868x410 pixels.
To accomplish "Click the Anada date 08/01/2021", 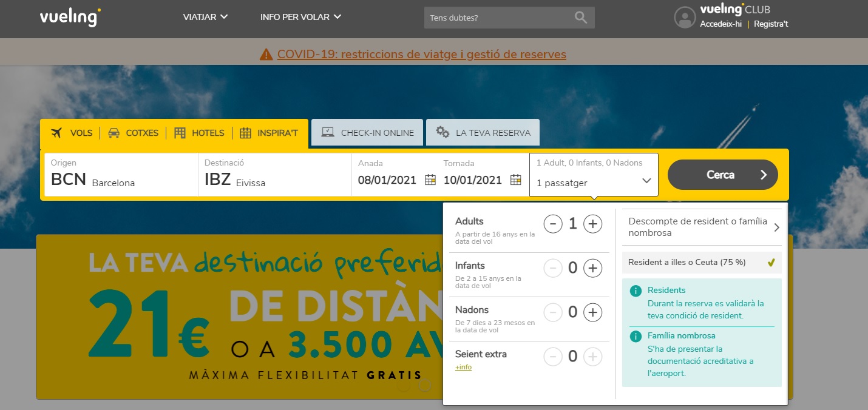I will [387, 180].
